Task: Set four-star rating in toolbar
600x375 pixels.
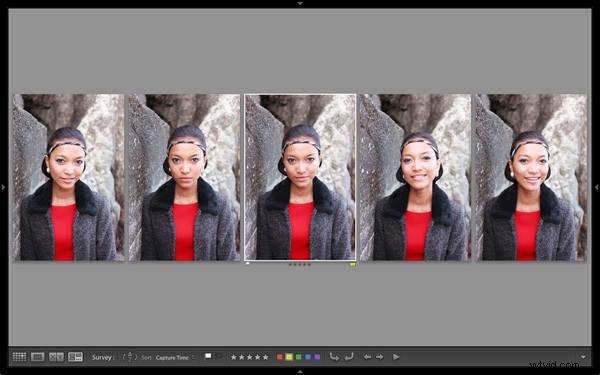Action: tap(258, 357)
